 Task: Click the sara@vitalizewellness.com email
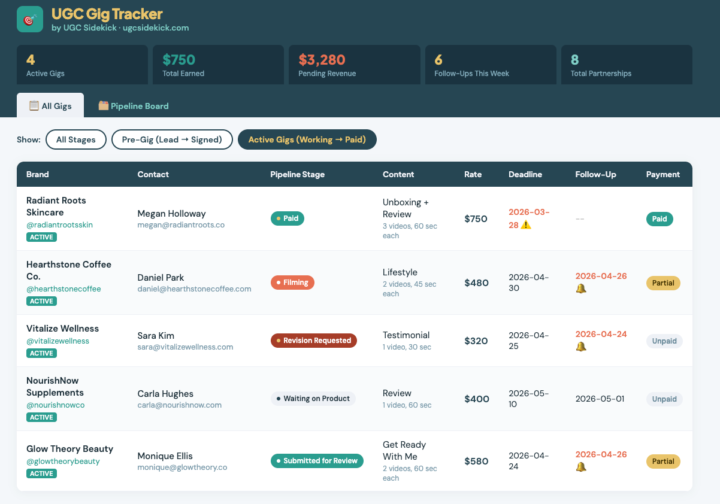[x=185, y=347]
